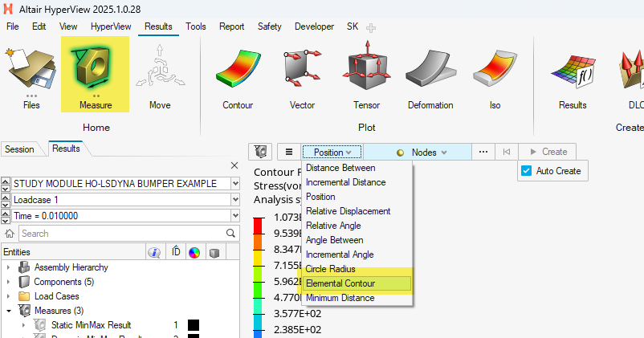Expand the Load Cases node
Viewport: 644px width, 338px height.
click(8, 296)
